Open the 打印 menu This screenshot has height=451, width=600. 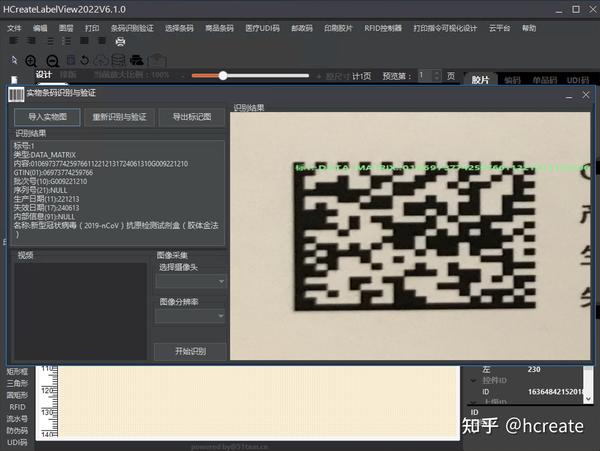coord(92,28)
